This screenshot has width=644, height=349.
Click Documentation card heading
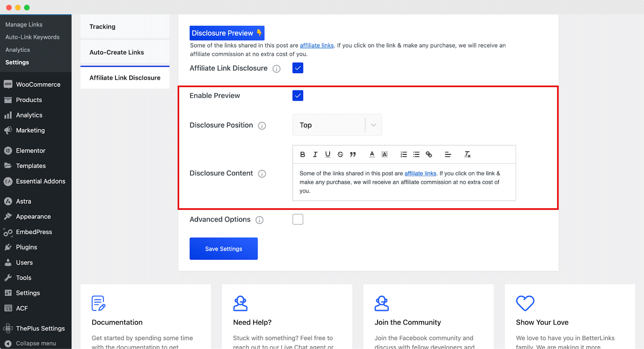(x=117, y=322)
